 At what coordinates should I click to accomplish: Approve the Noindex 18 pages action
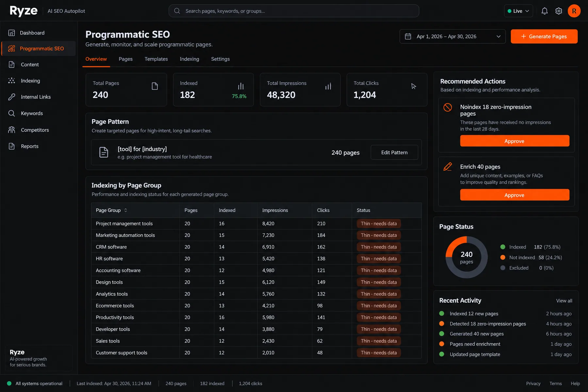tap(514, 141)
